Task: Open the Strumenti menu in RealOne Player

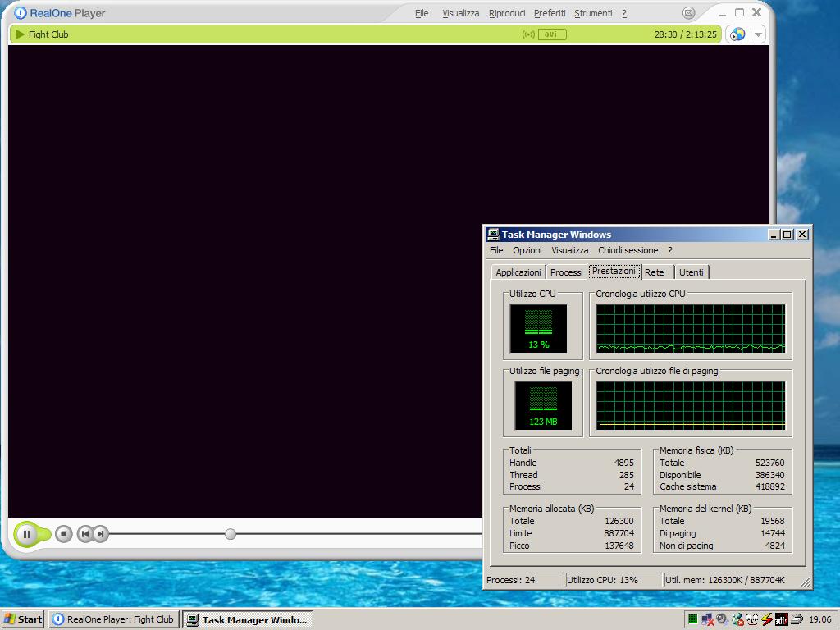Action: pyautogui.click(x=593, y=13)
